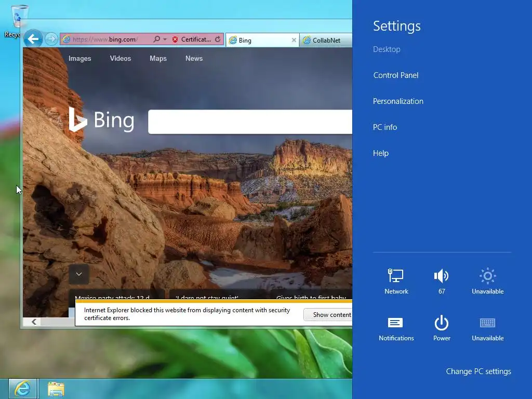Click Change PC settings
The width and height of the screenshot is (532, 399).
point(478,371)
